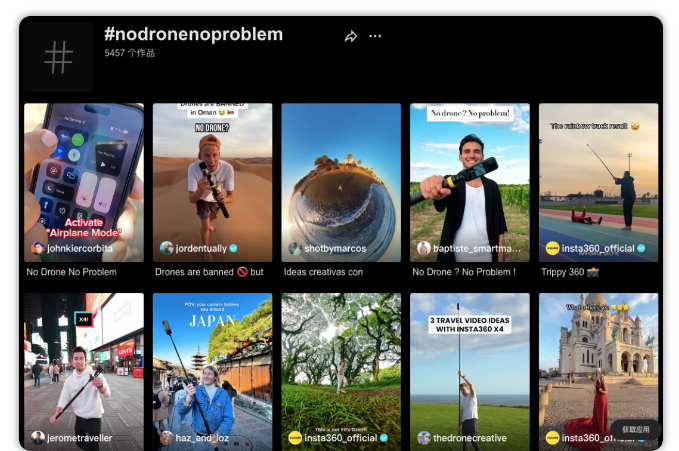Click insta360_official avatar on rainbow track video
The image size is (679, 451).
click(552, 248)
